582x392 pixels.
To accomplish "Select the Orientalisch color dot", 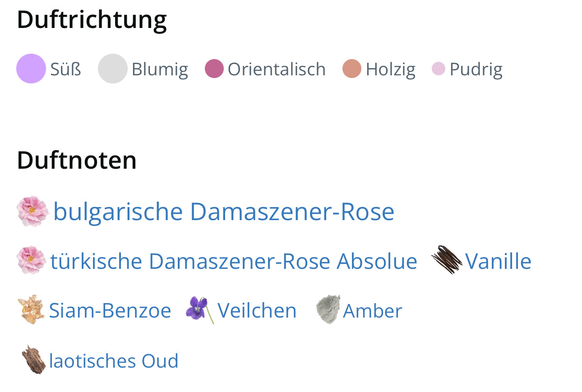I will click(214, 69).
